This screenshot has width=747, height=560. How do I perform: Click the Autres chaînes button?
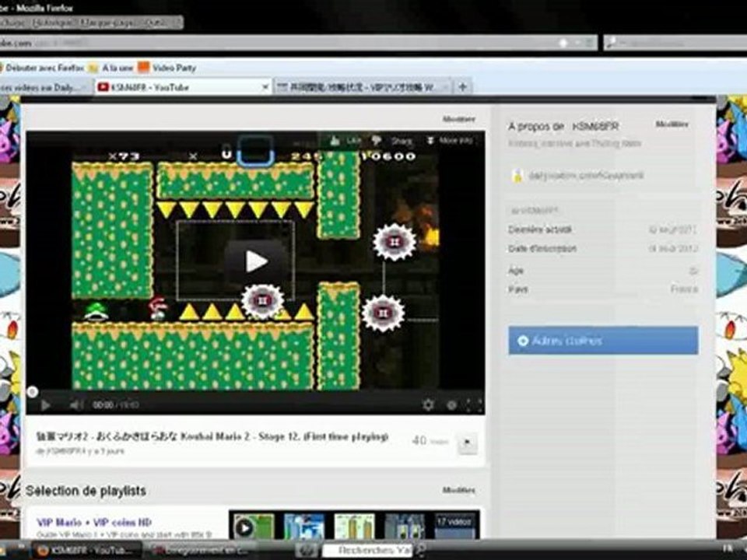pos(603,341)
